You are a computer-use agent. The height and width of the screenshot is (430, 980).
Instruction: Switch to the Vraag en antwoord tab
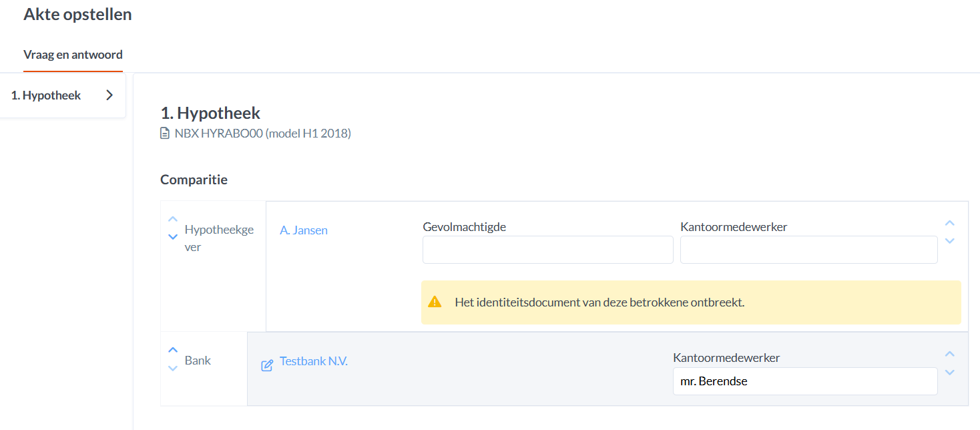coord(73,55)
